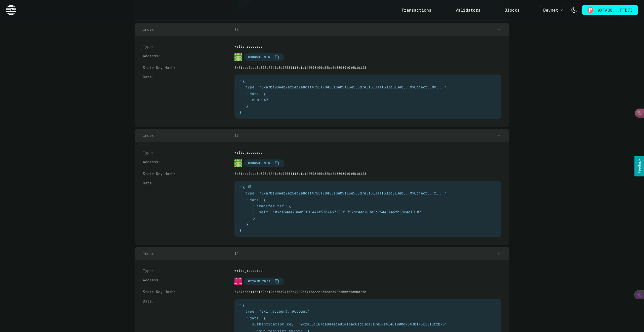Copy address 0xfa38…fb73 in Index 14

point(277,281)
